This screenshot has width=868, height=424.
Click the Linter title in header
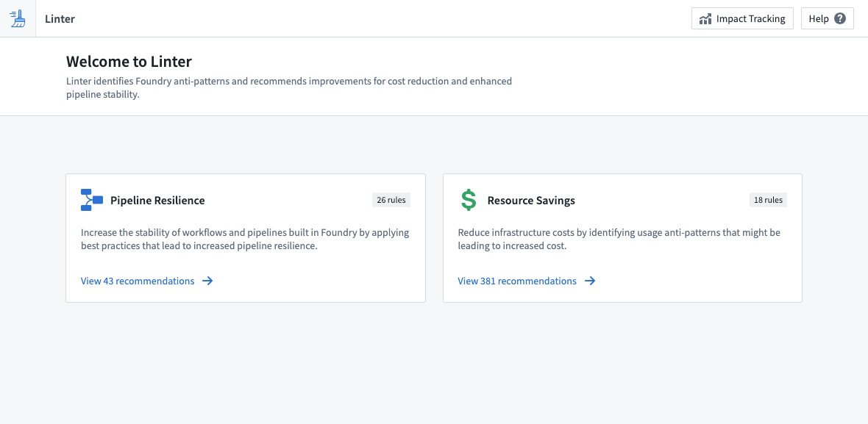pyautogui.click(x=60, y=19)
